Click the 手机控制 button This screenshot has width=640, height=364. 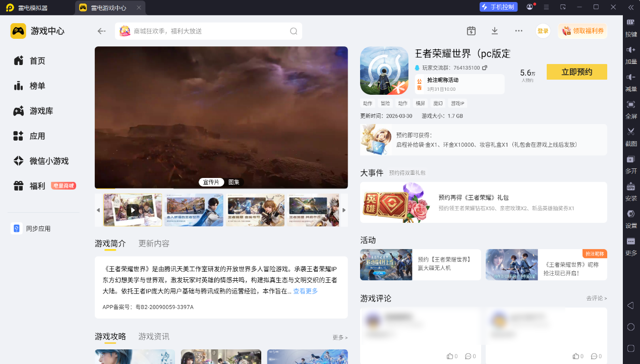click(498, 7)
